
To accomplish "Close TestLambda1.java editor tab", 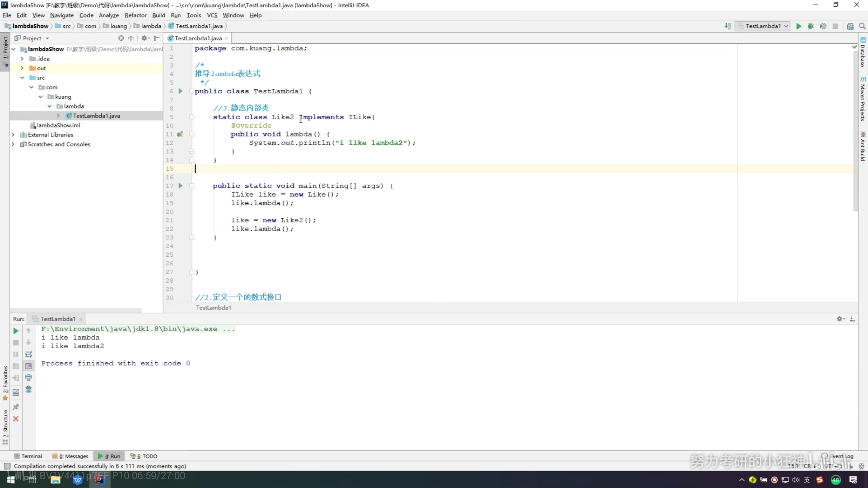I will [x=226, y=38].
